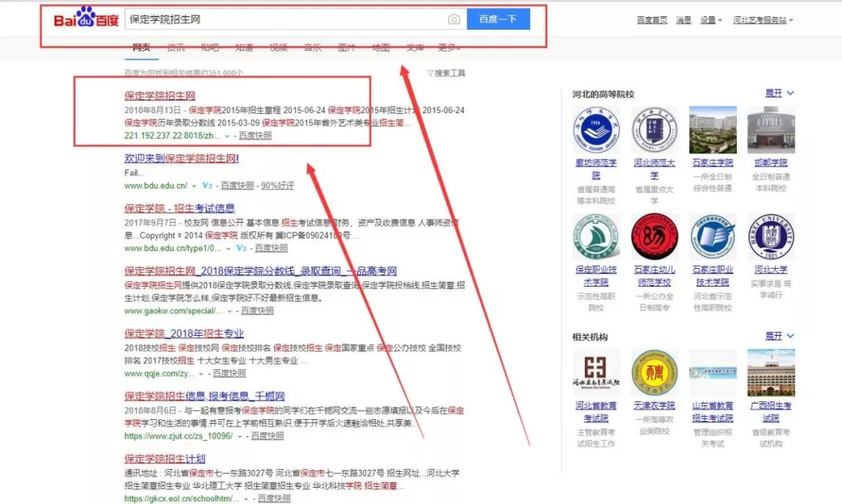Expand dropdown arrow beside gkcx.eol.cn URL

[x=246, y=499]
